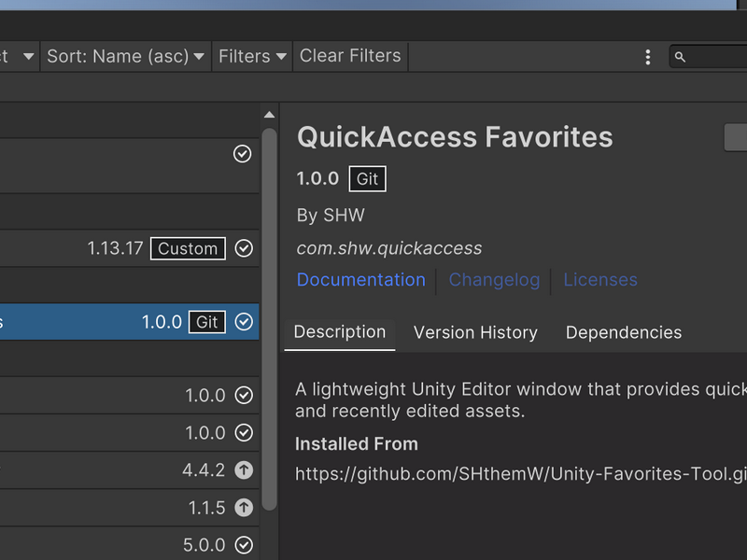This screenshot has width=747, height=560.
Task: Click the Git tag beside the 1.0.0 detail version
Action: (x=367, y=179)
